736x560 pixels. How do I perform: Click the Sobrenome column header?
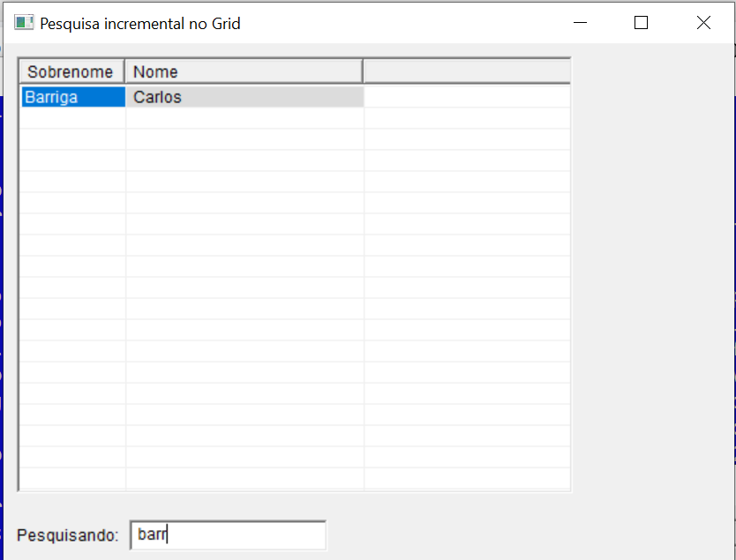click(x=71, y=71)
